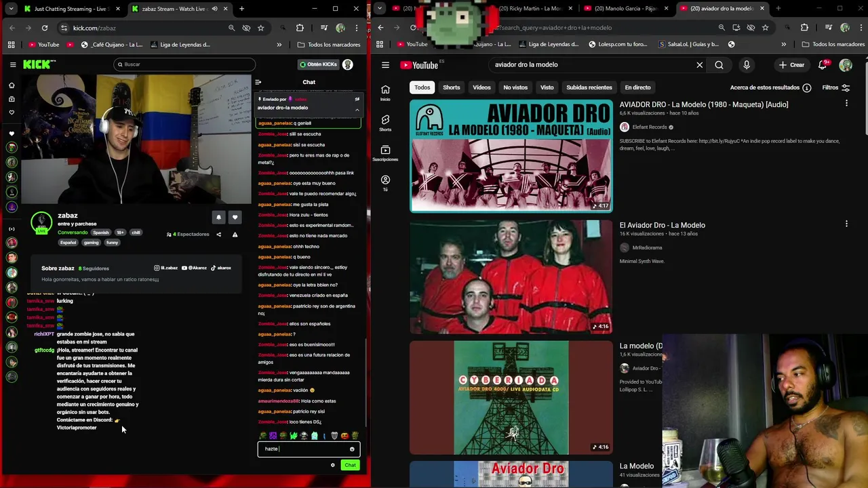Click the Kick logo
868x488 pixels.
(39, 64)
